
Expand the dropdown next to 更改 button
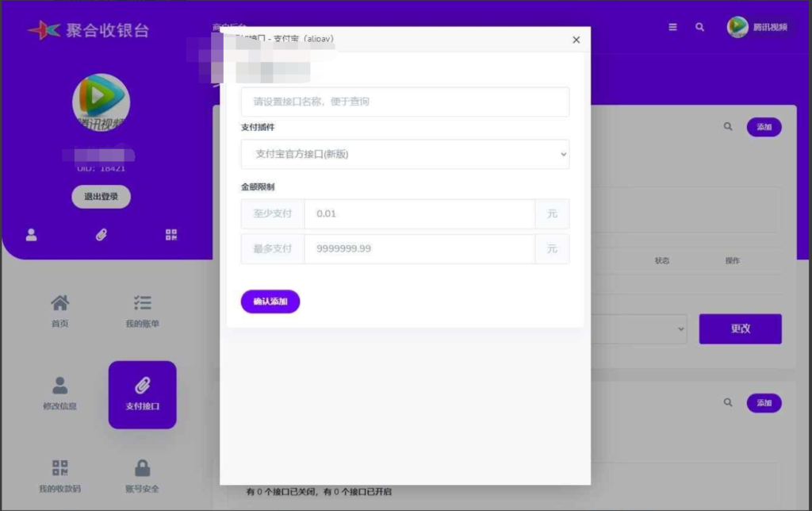coord(682,328)
